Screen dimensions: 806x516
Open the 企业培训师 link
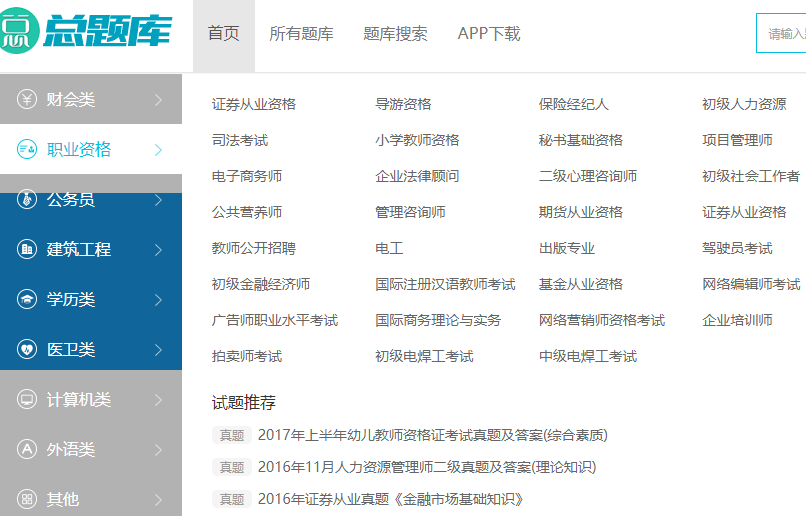pos(737,320)
